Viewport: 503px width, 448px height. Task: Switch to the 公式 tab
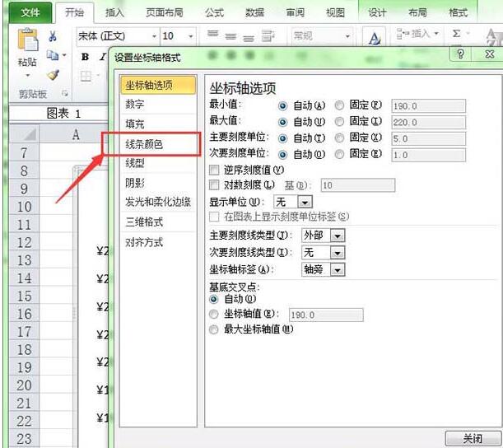pos(214,13)
